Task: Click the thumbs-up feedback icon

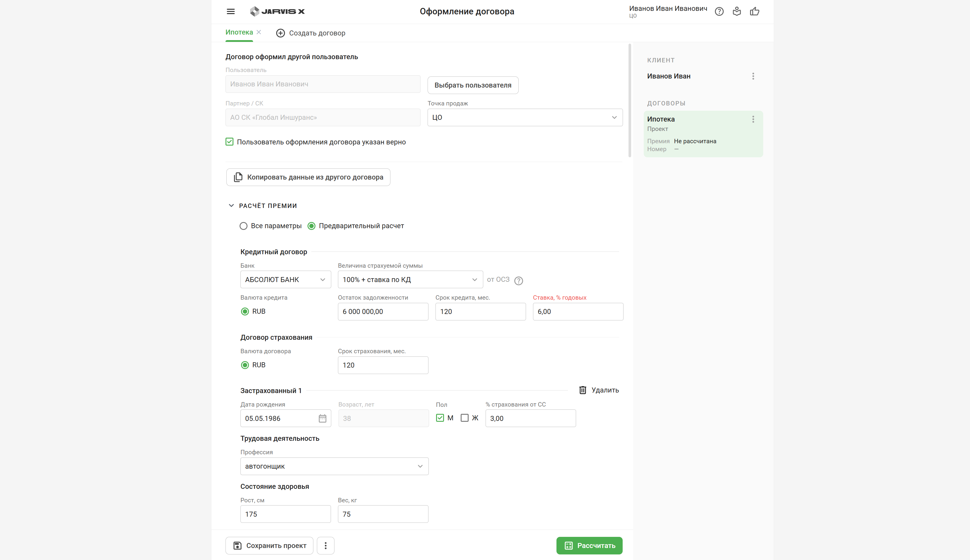Action: click(x=754, y=11)
